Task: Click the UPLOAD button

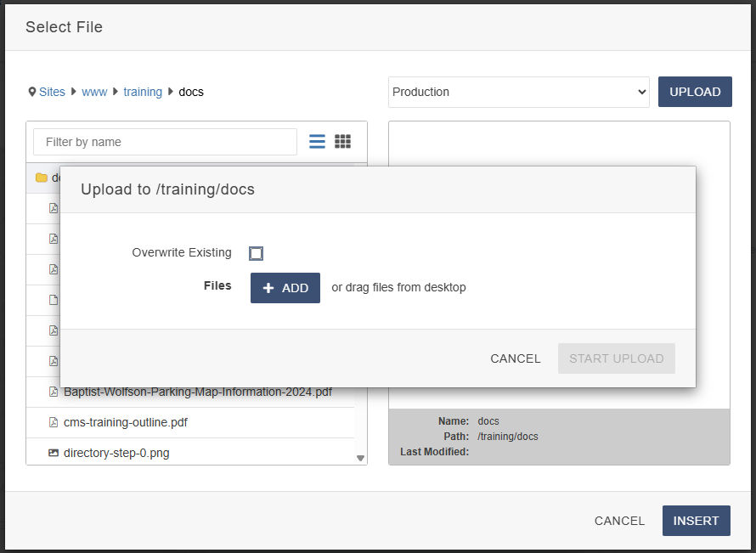Action: [695, 92]
